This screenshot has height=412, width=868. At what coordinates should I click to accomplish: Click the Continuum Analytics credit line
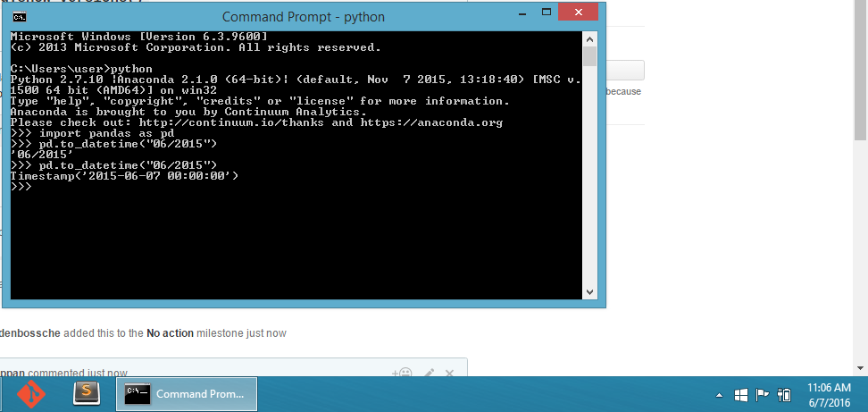pos(188,112)
